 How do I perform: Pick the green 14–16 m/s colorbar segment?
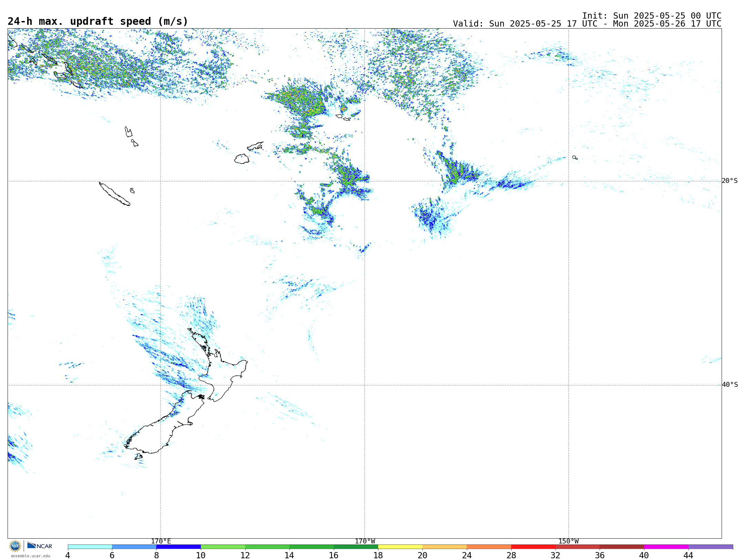point(312,547)
